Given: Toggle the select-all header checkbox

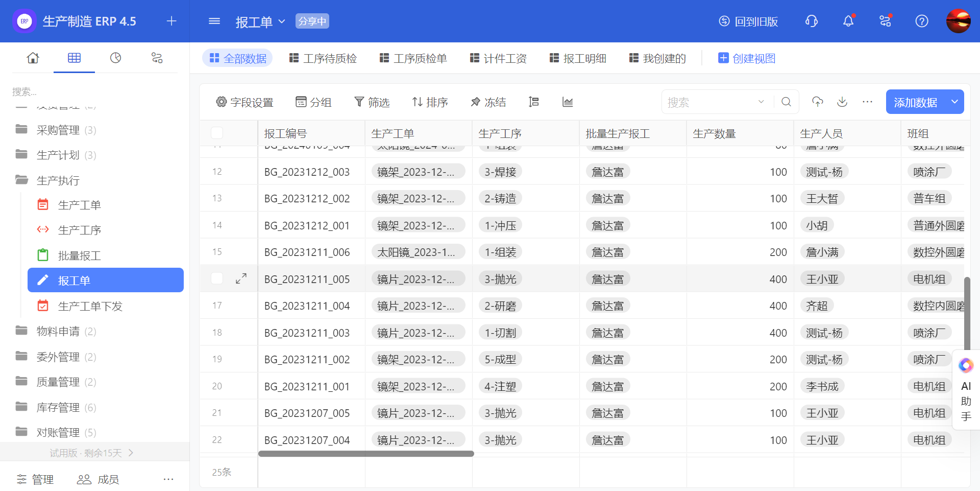Looking at the screenshot, I should pyautogui.click(x=217, y=133).
